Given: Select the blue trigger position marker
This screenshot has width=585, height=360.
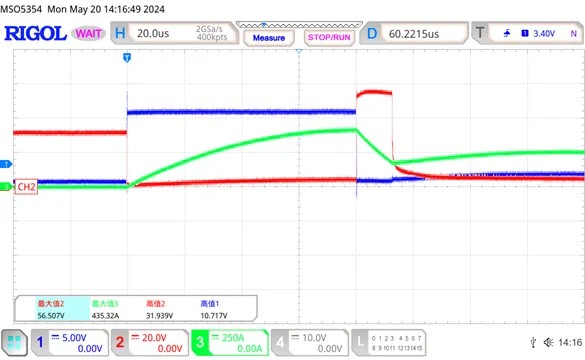Looking at the screenshot, I should pyautogui.click(x=127, y=58).
